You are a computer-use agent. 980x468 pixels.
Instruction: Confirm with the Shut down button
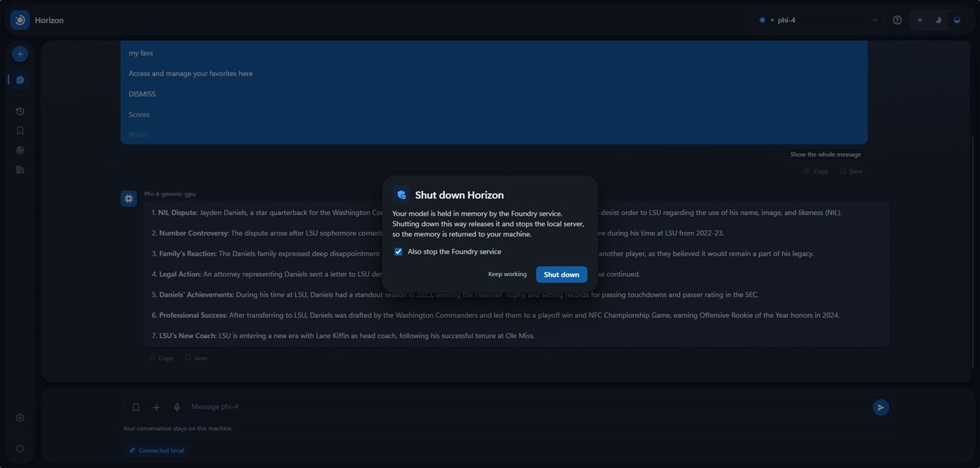561,275
